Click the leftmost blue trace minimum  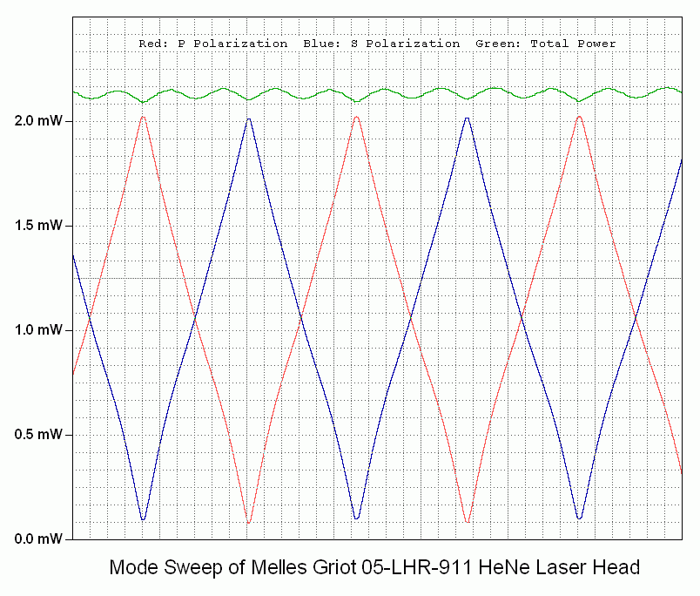tap(144, 519)
